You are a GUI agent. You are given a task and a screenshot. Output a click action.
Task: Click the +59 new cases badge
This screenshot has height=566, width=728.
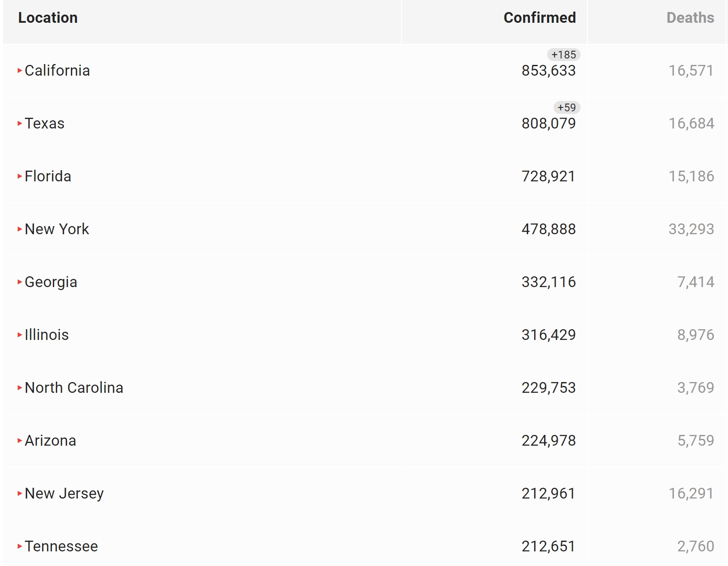coord(566,107)
